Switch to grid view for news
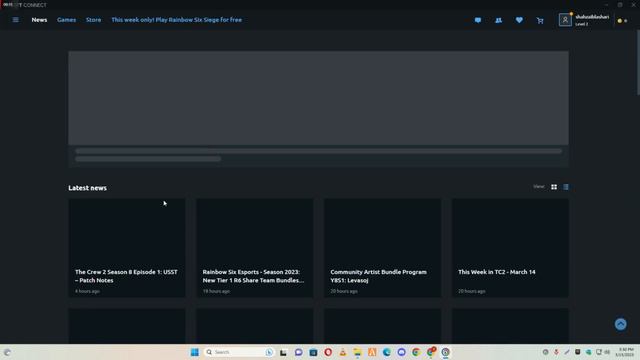This screenshot has height=360, width=640. [554, 187]
